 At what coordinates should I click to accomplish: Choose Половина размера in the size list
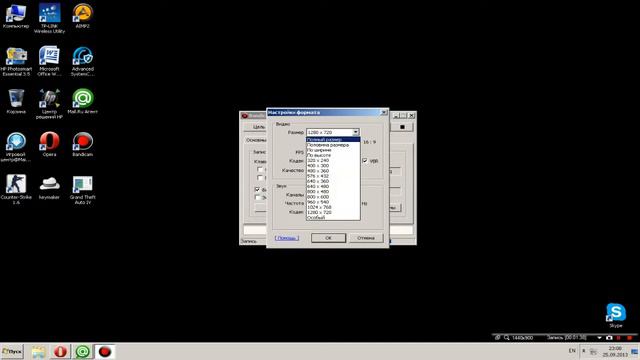pos(333,145)
